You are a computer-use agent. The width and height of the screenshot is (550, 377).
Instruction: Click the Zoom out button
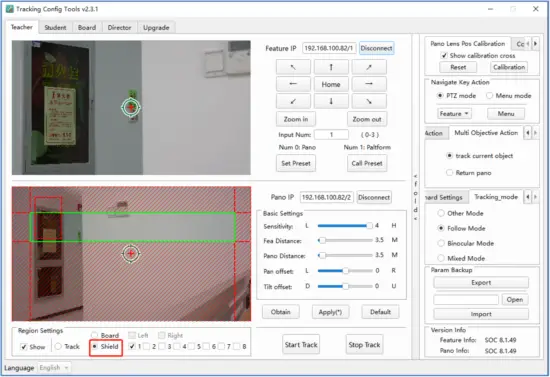(367, 119)
